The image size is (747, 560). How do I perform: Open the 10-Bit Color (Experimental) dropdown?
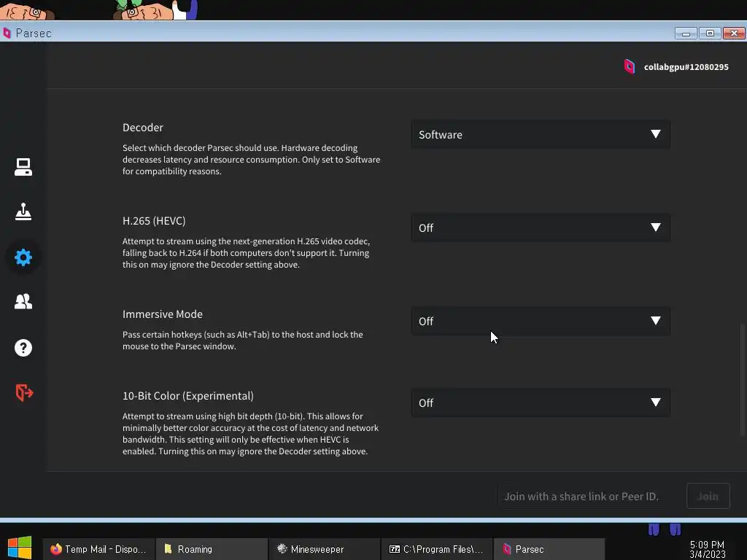point(541,402)
